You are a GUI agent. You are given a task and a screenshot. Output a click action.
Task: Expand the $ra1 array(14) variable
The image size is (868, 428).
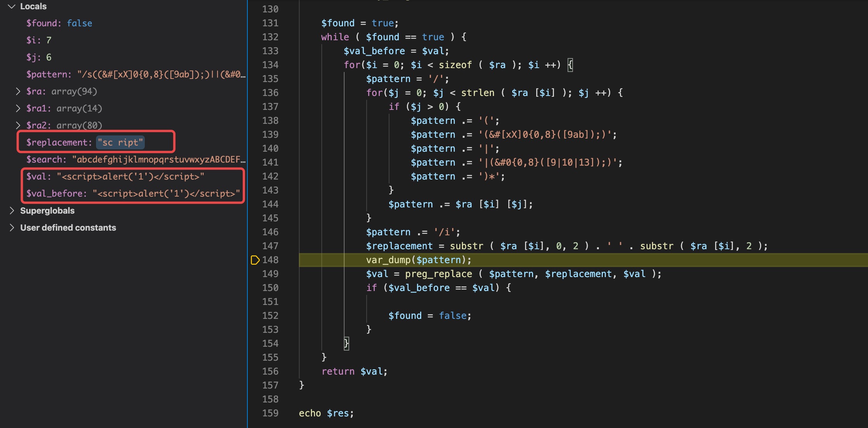click(x=18, y=108)
